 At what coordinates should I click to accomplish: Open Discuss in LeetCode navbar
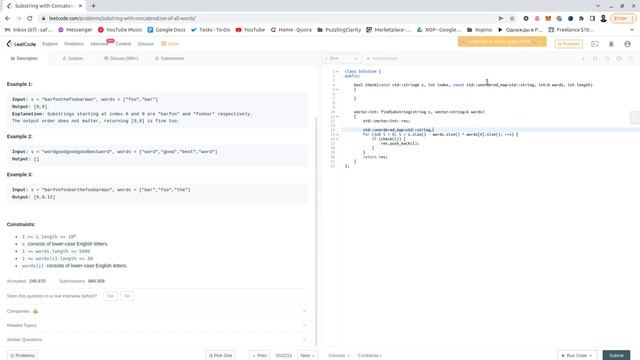click(x=146, y=44)
